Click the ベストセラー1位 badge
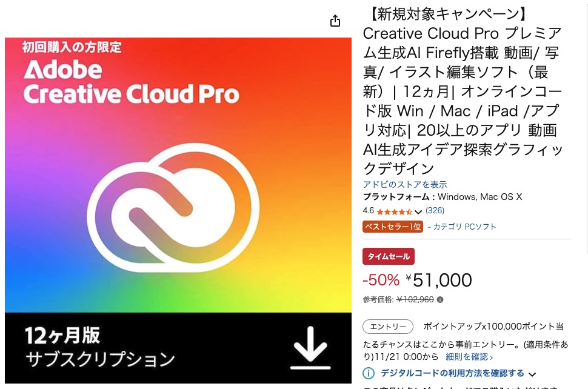Screen dimensions: 588x389 pos(393,227)
